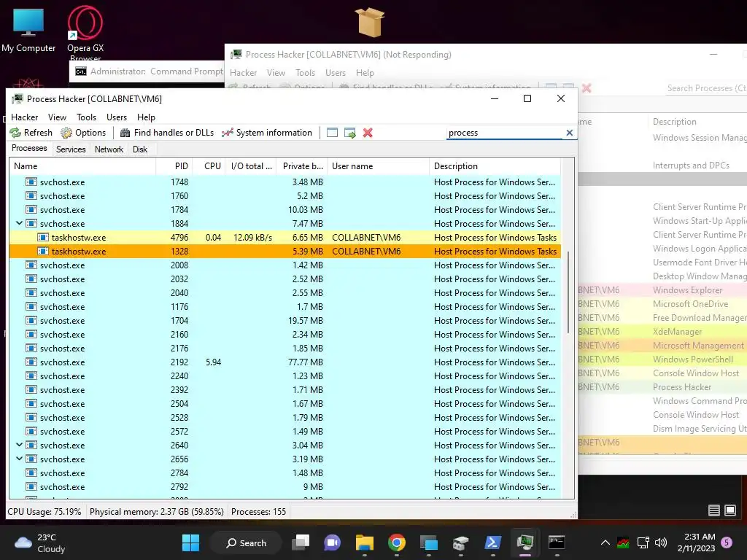747x560 pixels.
Task: Select the taskhostw.exe process with PID 4796
Action: click(285, 237)
